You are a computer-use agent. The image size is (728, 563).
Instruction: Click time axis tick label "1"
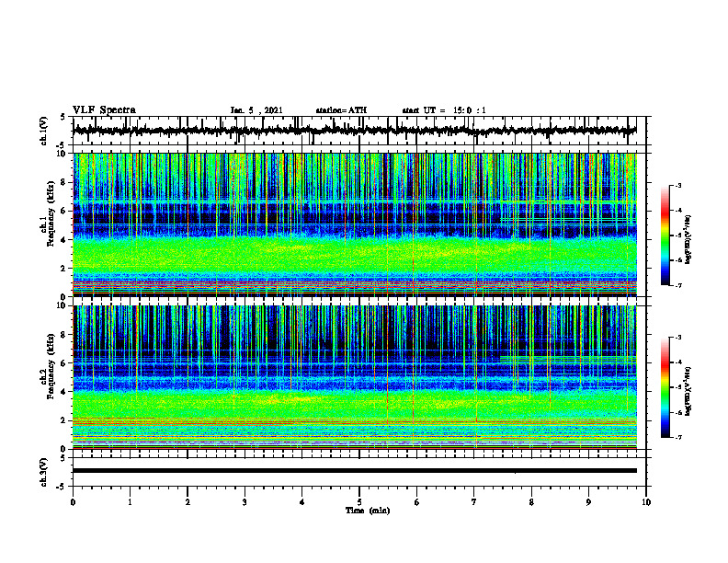coord(130,502)
